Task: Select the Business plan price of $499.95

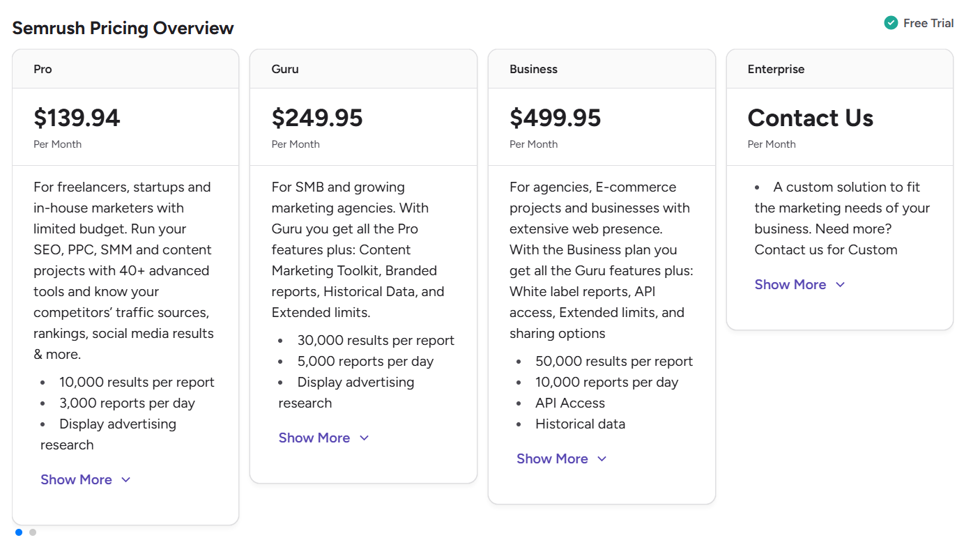Action: pyautogui.click(x=556, y=118)
